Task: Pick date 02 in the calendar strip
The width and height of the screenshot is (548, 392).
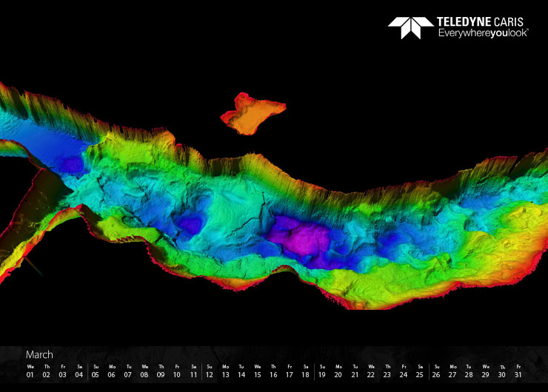Action: 46,374
